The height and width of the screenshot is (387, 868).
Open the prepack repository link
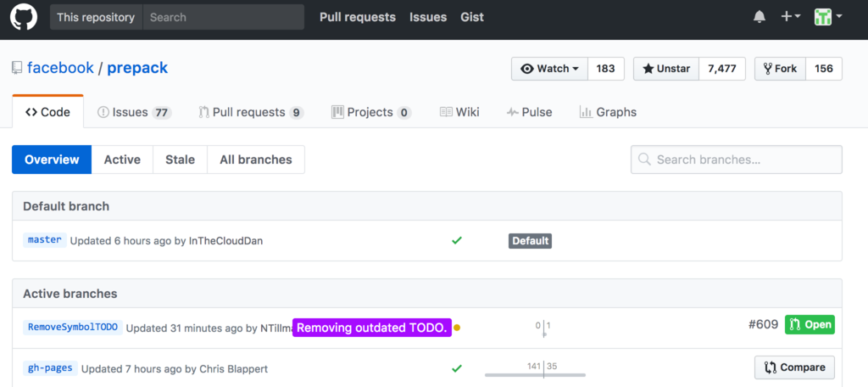tap(137, 68)
